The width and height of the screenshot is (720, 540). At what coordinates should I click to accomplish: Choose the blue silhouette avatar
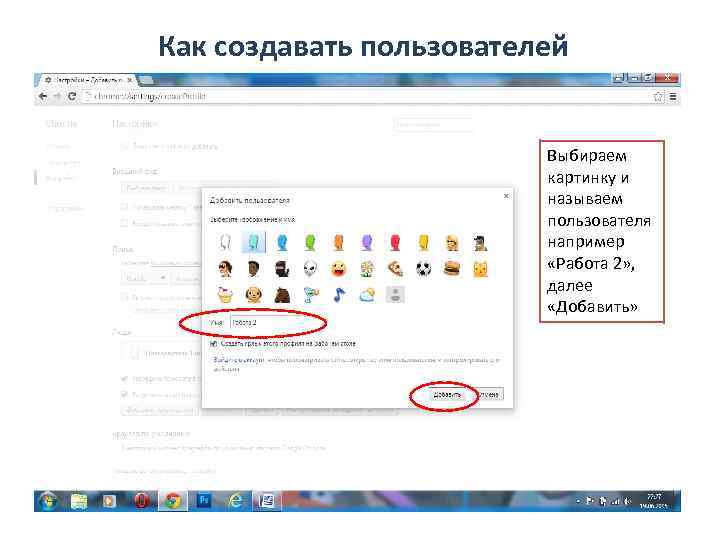point(282,242)
